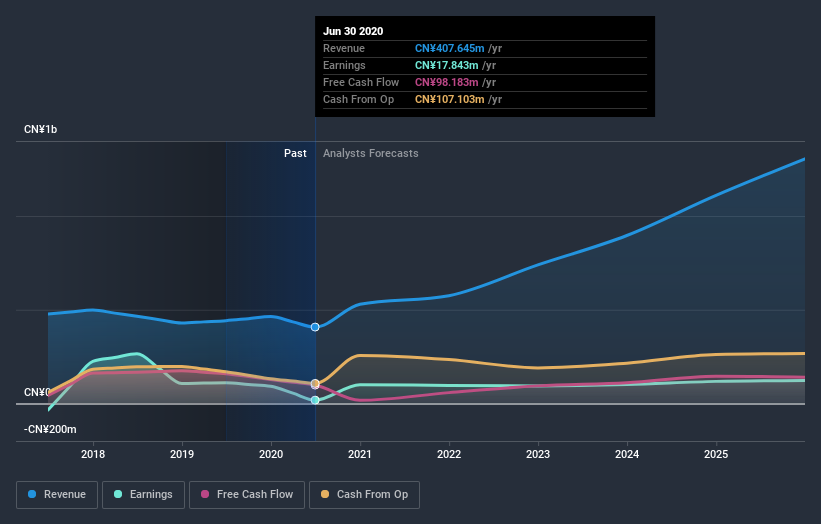Toggle the Cash From Op legend button
Screen dimensions: 821x524
[364, 495]
